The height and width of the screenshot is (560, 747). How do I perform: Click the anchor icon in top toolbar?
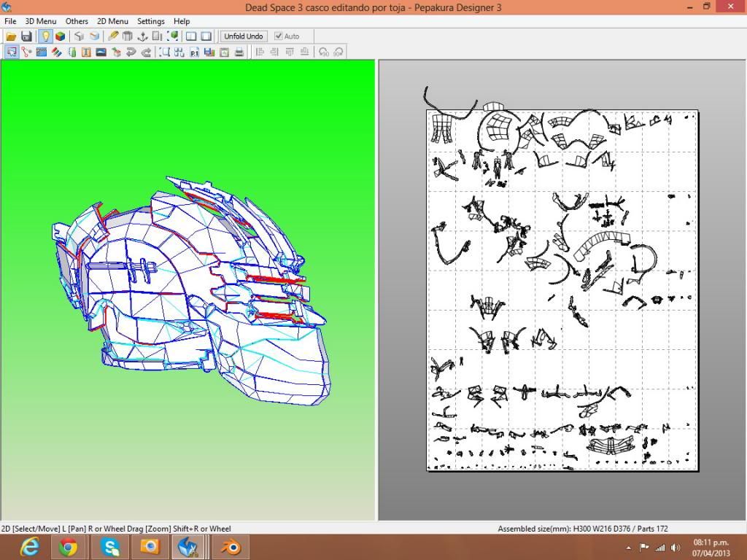142,36
